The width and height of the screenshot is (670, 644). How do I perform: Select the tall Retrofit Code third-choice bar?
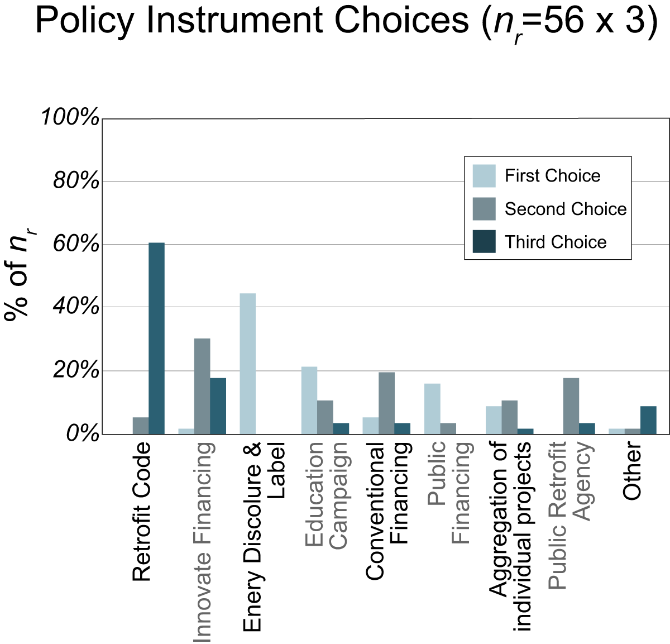[x=156, y=338]
